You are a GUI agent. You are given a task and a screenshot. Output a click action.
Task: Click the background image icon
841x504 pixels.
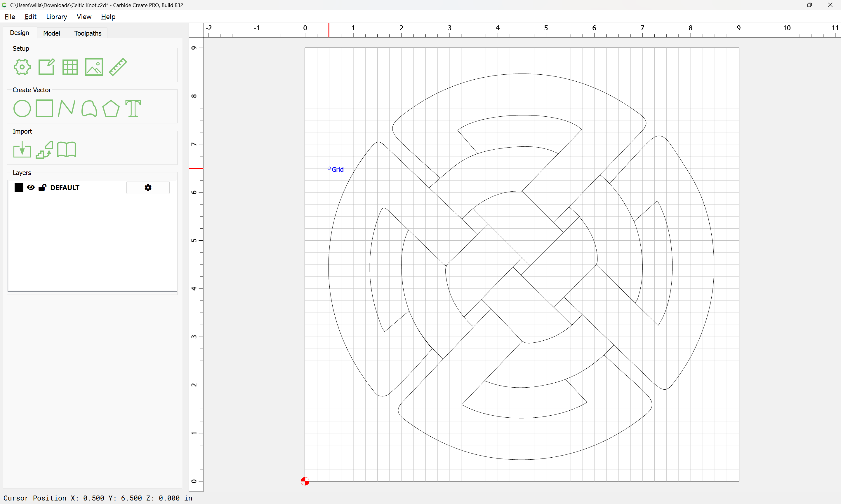94,67
